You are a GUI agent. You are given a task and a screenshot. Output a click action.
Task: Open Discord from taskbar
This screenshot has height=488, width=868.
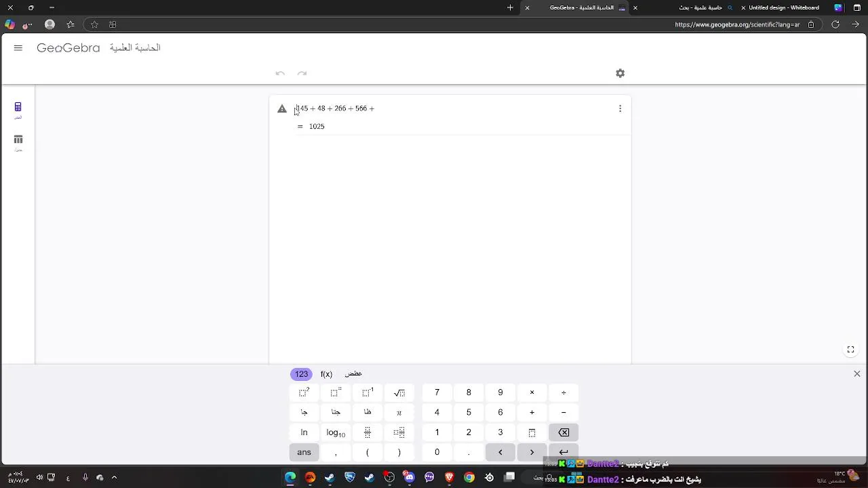point(409,477)
